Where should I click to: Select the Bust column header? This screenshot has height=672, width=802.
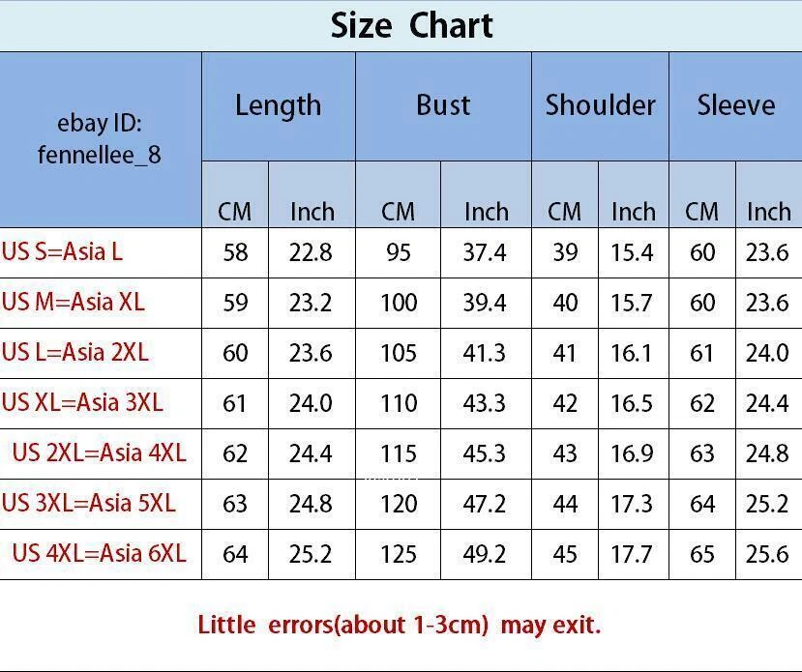pyautogui.click(x=443, y=106)
